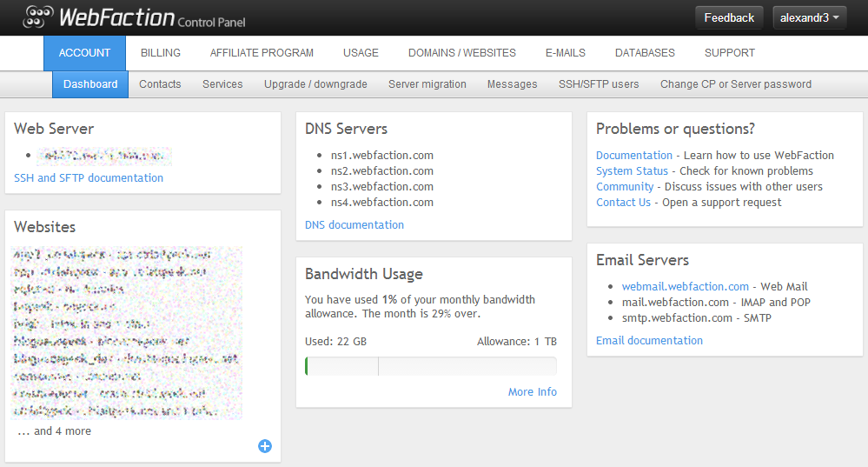
Task: Click the Bandwidth Usage heading
Action: point(364,274)
